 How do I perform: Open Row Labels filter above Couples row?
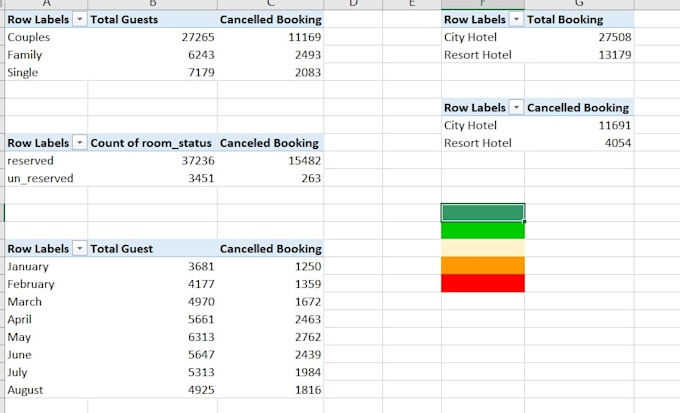79,20
